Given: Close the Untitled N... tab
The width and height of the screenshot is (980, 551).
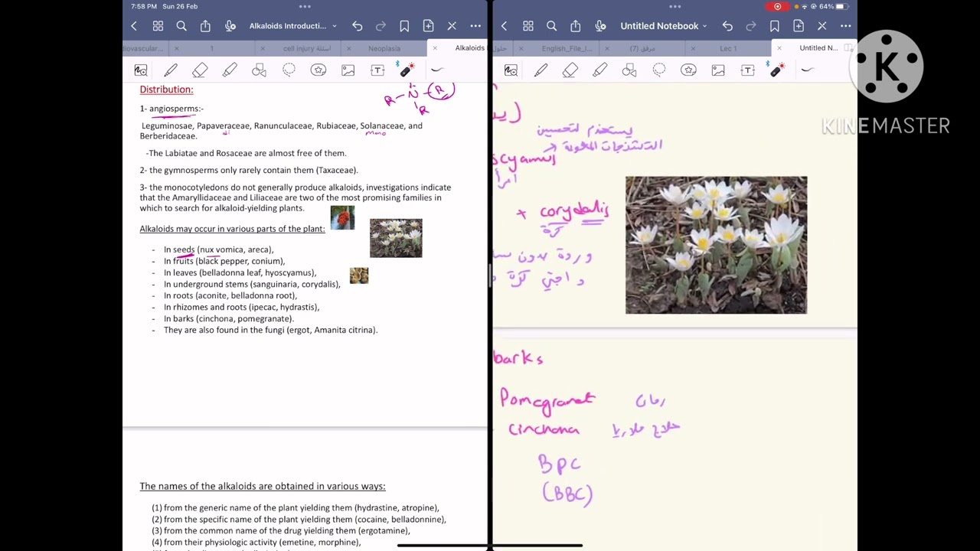Looking at the screenshot, I should [x=779, y=48].
